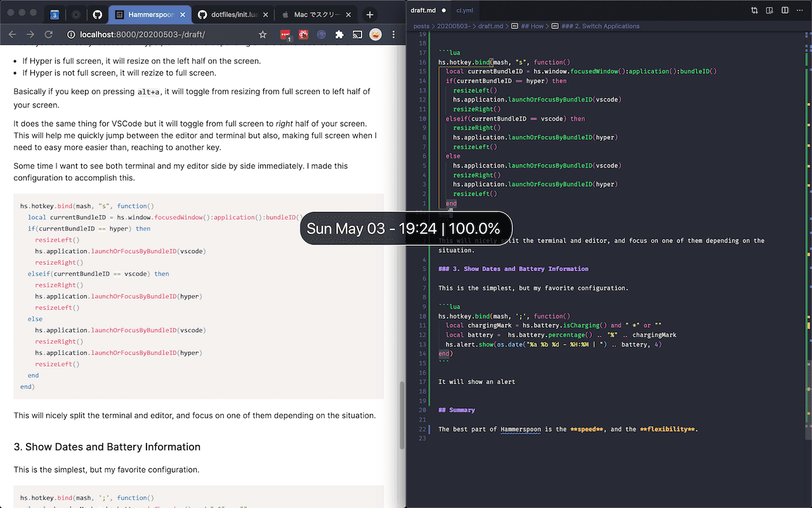Expand the ## How breadcrumb
The image size is (812, 508).
point(527,26)
